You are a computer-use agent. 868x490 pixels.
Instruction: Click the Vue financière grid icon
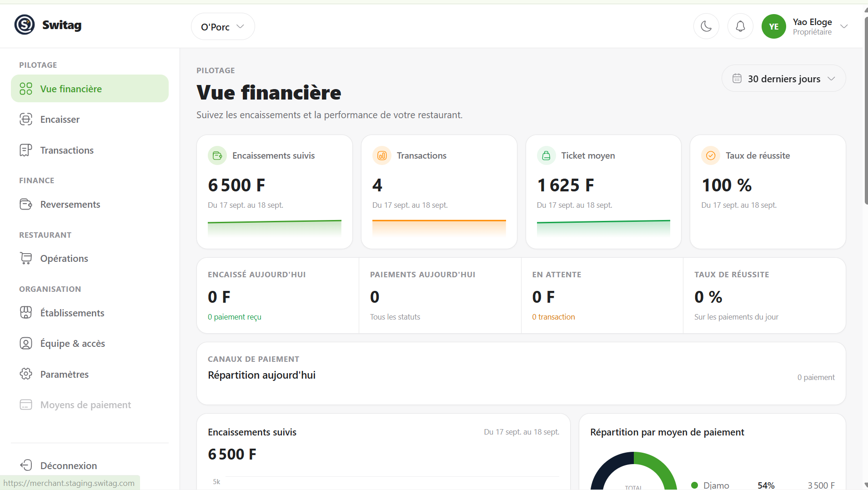(x=26, y=89)
